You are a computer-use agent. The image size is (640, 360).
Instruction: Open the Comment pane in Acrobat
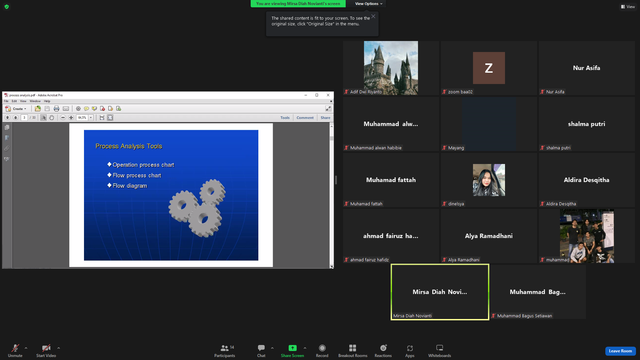click(305, 118)
